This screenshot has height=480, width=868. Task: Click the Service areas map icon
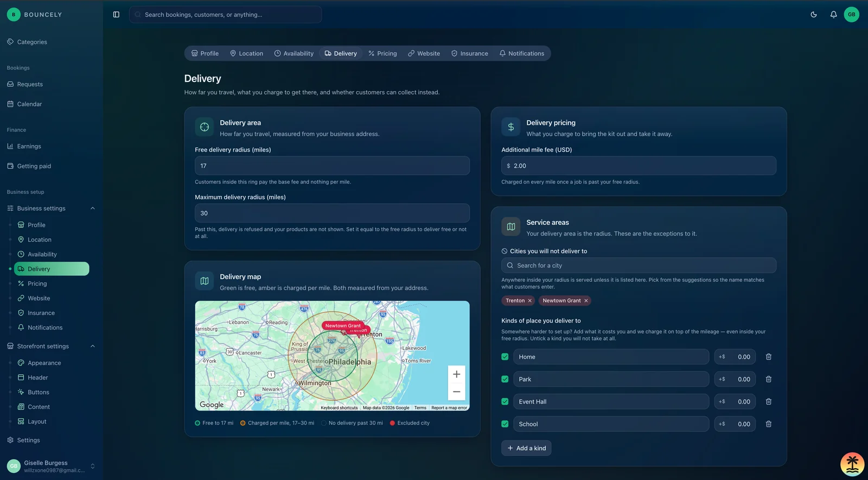click(511, 227)
